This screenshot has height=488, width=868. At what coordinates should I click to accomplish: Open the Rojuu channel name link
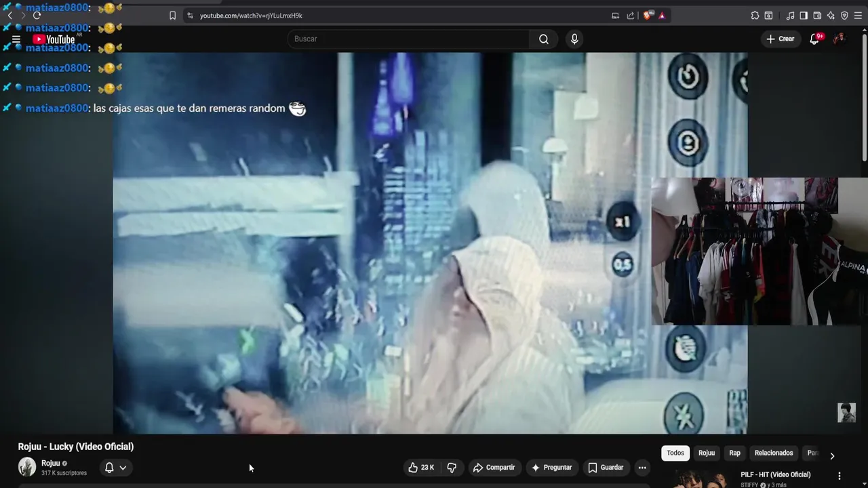[51, 464]
